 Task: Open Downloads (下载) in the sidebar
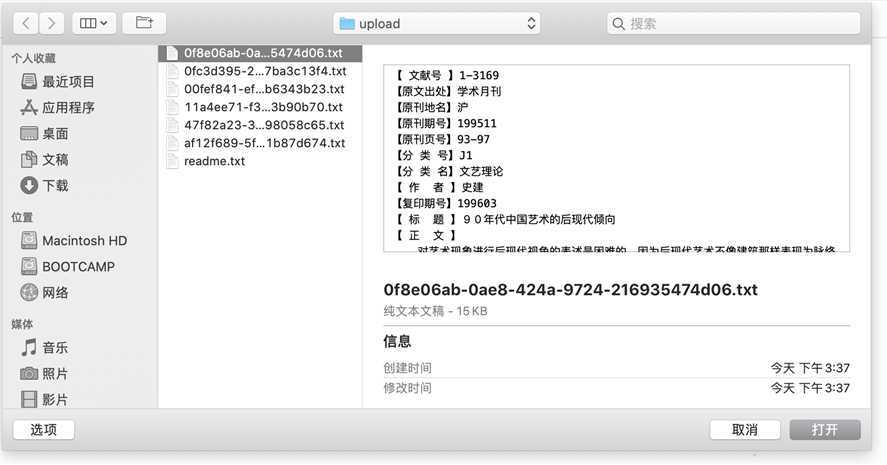point(44,186)
